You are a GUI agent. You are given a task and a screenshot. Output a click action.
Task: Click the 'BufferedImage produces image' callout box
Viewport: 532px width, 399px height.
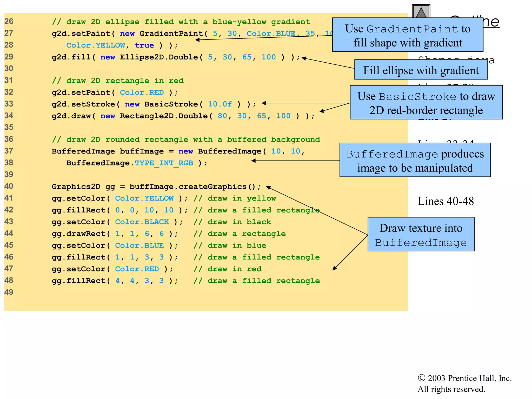(415, 160)
